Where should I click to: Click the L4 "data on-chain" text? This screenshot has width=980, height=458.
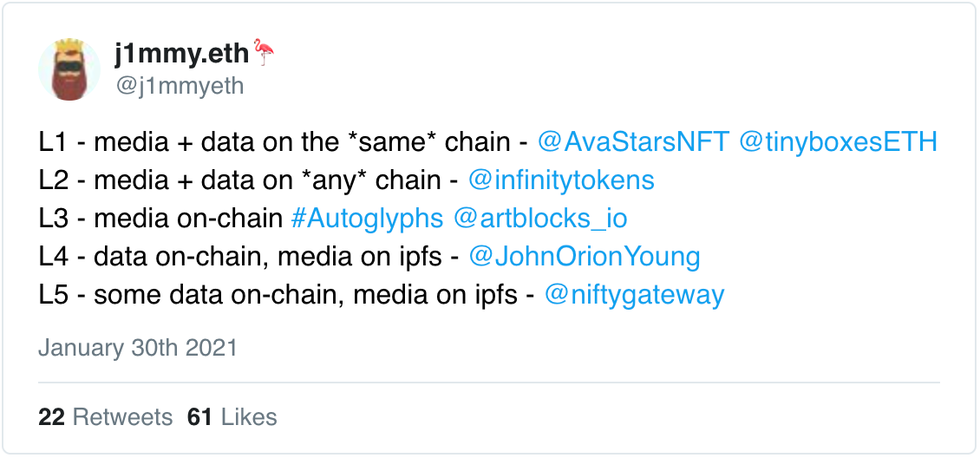pos(248,256)
